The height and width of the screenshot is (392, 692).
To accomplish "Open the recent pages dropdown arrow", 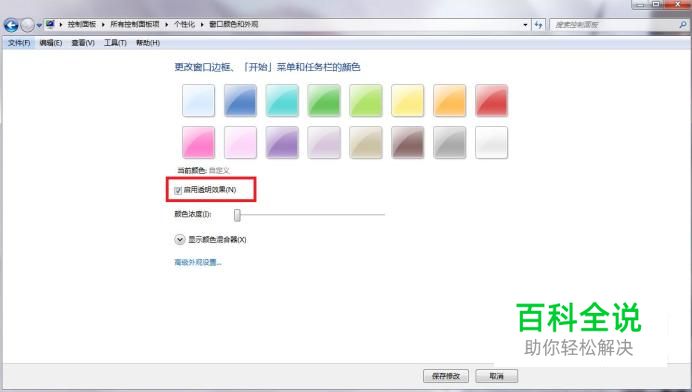I will [x=39, y=25].
